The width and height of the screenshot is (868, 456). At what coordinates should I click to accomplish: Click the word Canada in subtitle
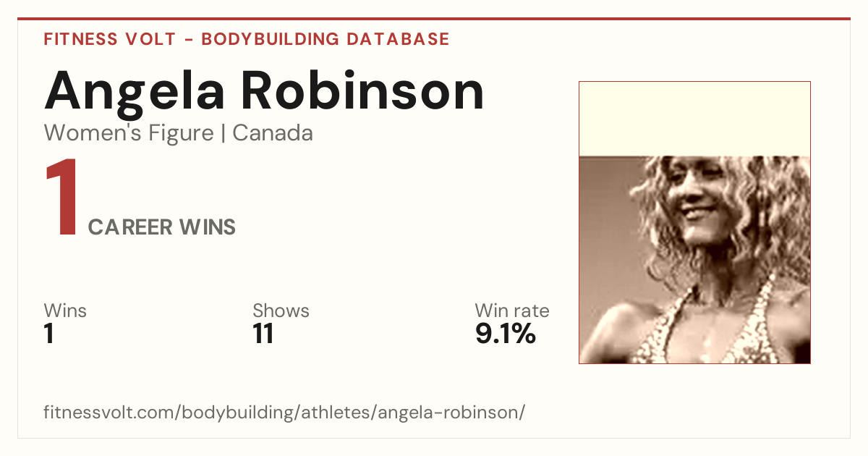(273, 133)
